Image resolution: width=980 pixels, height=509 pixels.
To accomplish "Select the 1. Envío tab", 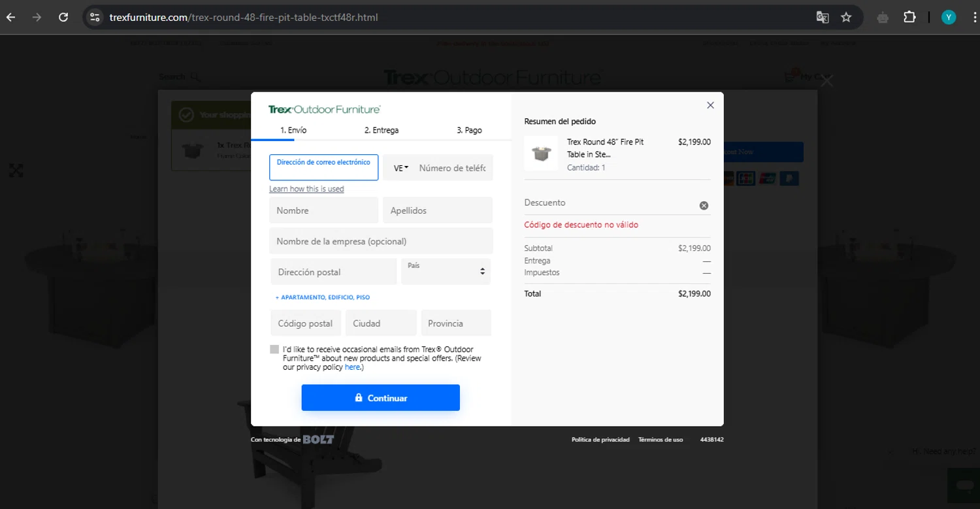I will (x=293, y=130).
